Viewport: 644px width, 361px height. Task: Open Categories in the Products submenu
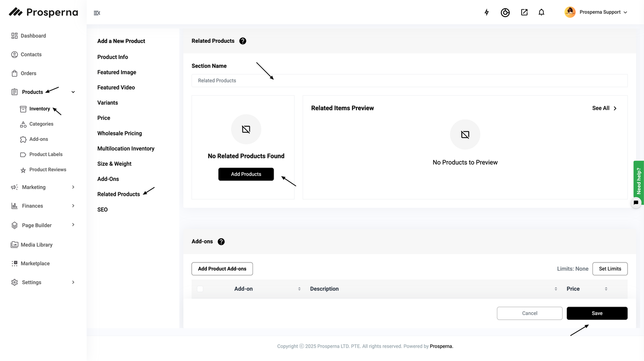pos(41,124)
